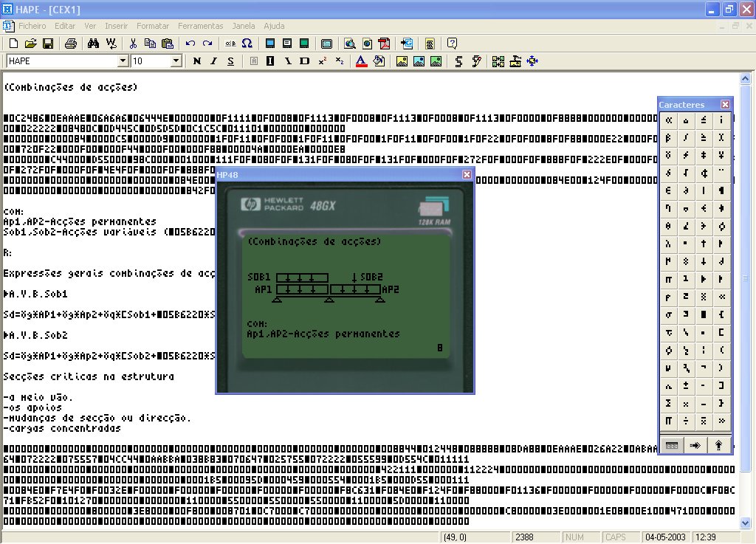Apply superscript formatting

[x=322, y=61]
